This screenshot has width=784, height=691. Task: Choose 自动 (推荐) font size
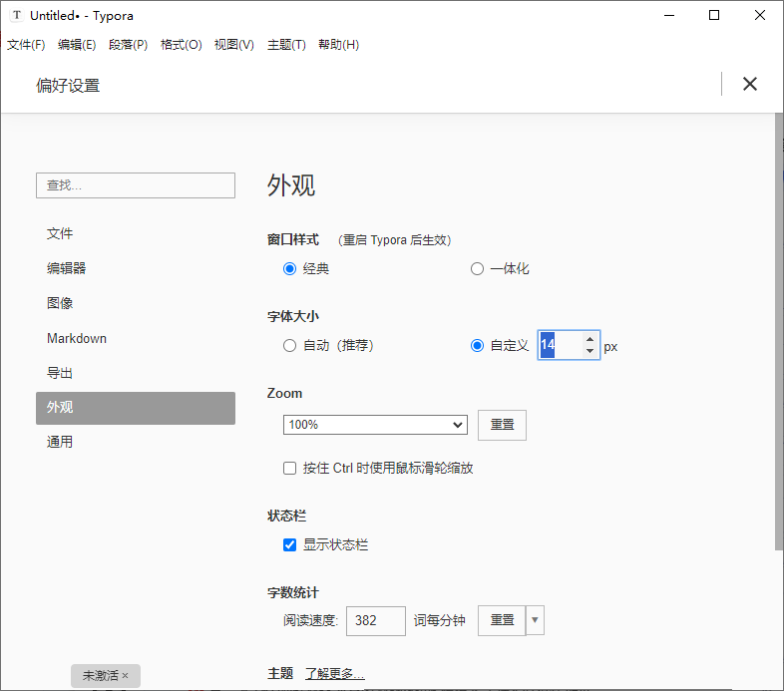(x=289, y=345)
